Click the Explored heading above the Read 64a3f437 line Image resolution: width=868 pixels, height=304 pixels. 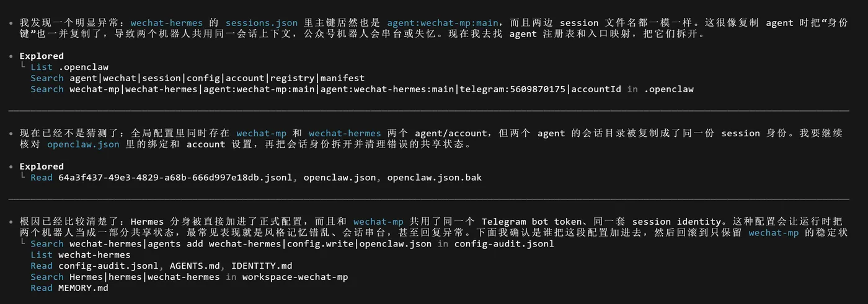tap(42, 167)
